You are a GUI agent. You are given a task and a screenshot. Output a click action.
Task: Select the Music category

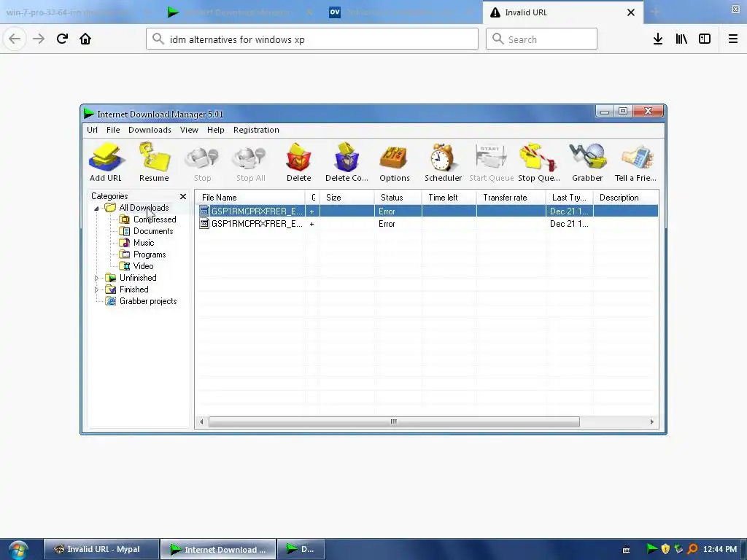pos(144,243)
